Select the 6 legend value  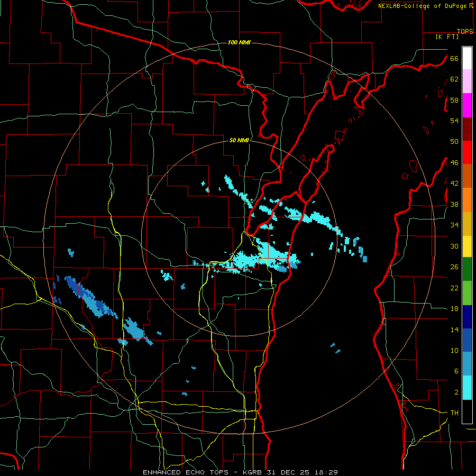(456, 371)
